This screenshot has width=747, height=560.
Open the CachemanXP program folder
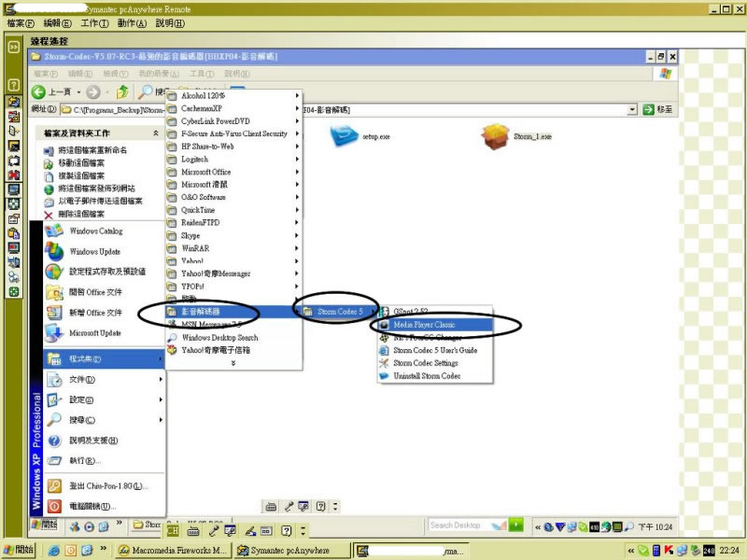point(234,108)
